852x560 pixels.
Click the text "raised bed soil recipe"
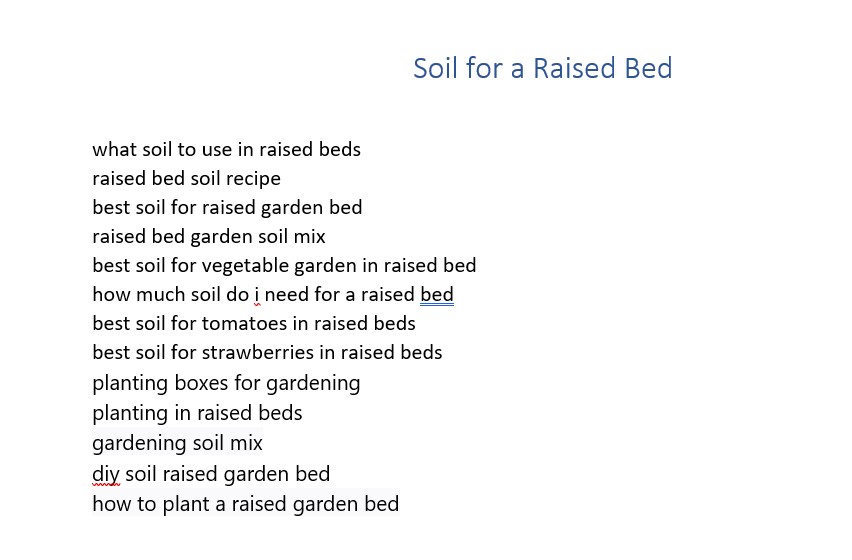pos(186,179)
